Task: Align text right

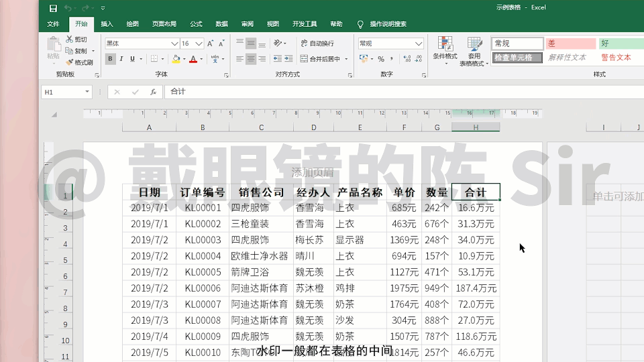Action: pyautogui.click(x=262, y=59)
